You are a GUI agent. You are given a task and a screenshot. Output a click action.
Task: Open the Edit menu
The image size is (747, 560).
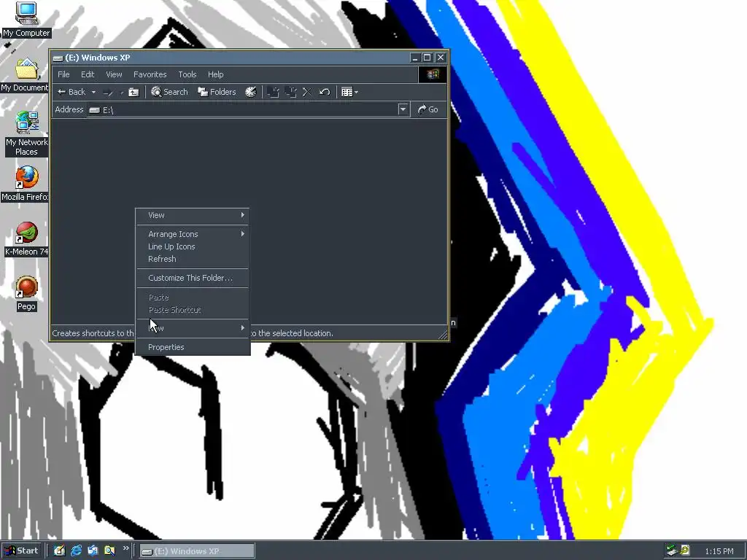coord(88,74)
